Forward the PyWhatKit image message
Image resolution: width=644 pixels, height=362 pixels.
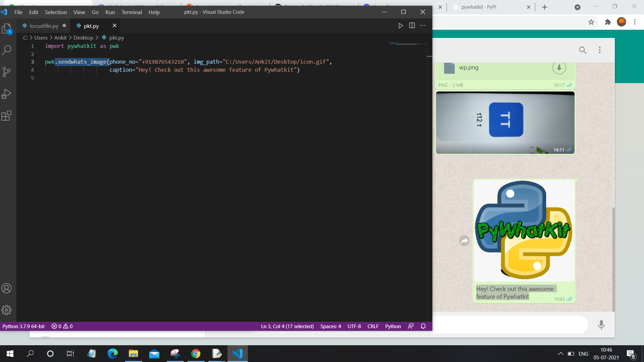point(464,240)
